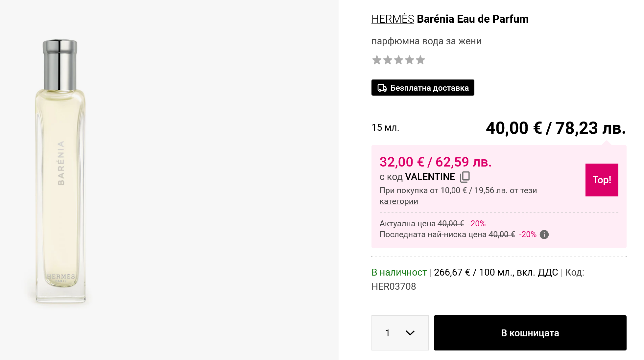The height and width of the screenshot is (360, 644).
Task: Expand quantity selector using chevron arrow
Action: pyautogui.click(x=410, y=333)
